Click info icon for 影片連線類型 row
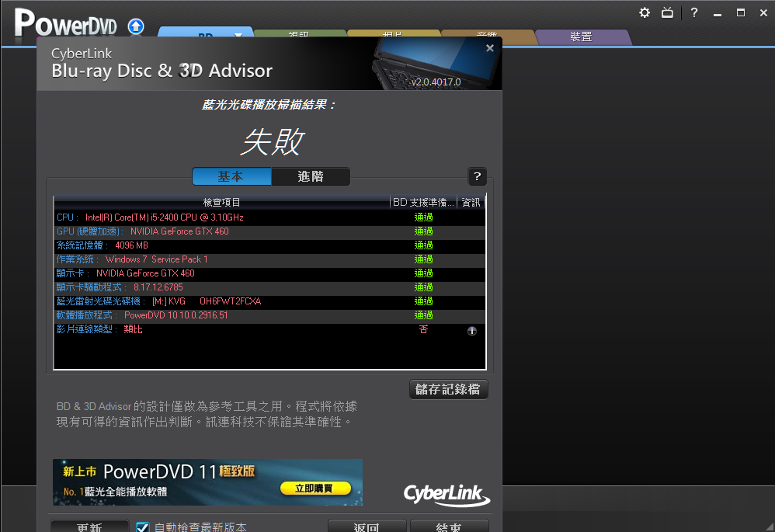This screenshot has height=532, width=775. click(x=472, y=331)
